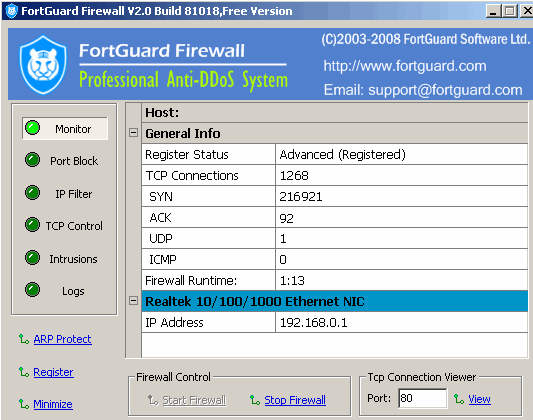Viewport: 533px width, 420px height.
Task: Click the icon beside View link
Action: tap(459, 399)
